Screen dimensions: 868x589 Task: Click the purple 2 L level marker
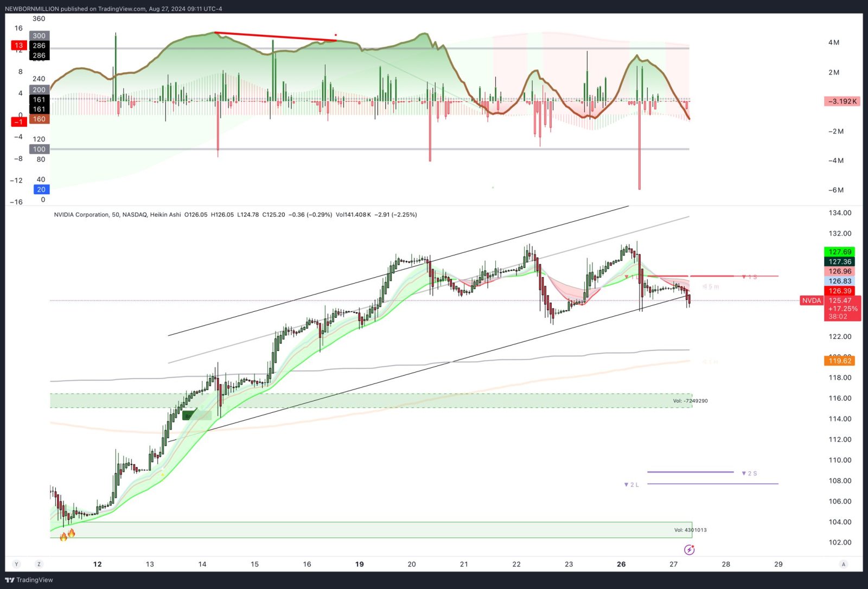631,485
